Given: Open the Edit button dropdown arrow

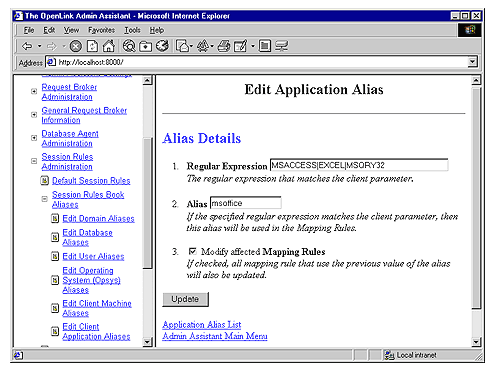Looking at the screenshot, I should click(x=252, y=46).
